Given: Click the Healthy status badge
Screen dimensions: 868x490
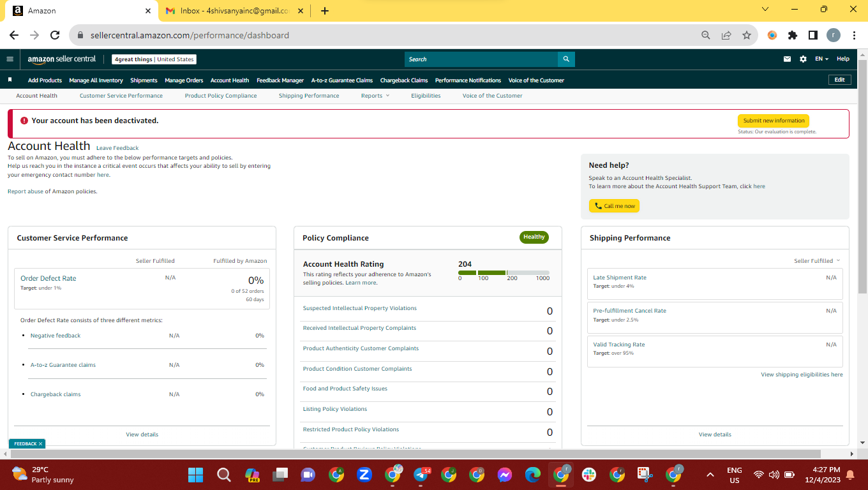Looking at the screenshot, I should pyautogui.click(x=534, y=237).
